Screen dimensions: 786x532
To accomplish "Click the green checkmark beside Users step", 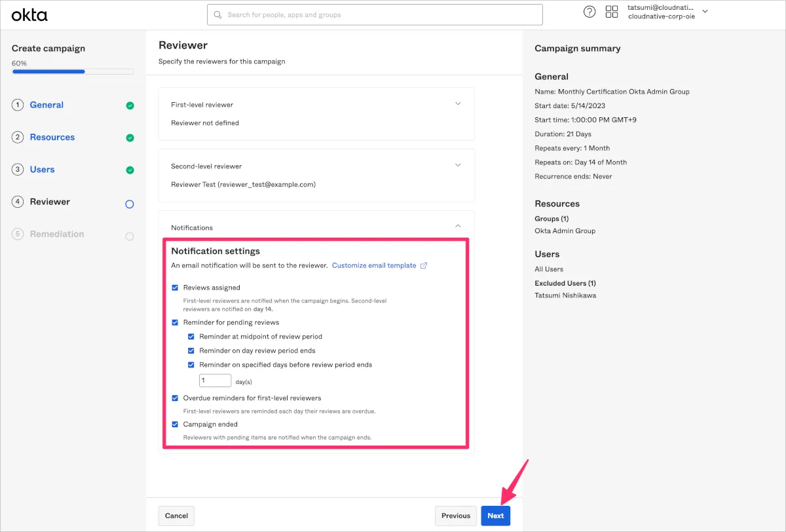I will [130, 170].
